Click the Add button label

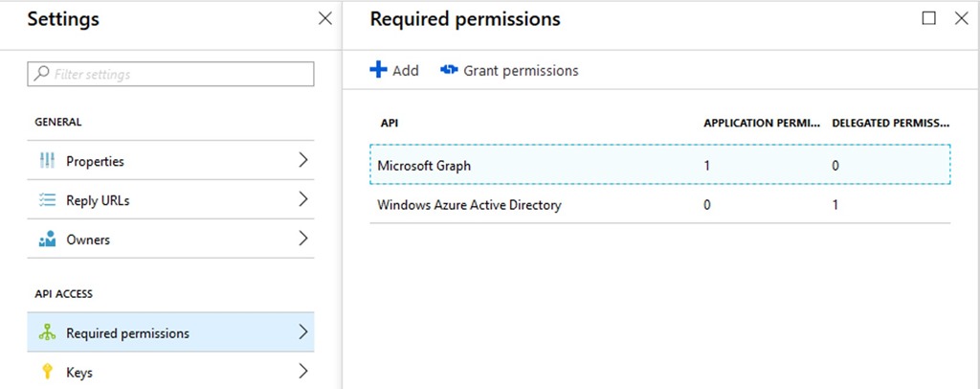(406, 70)
